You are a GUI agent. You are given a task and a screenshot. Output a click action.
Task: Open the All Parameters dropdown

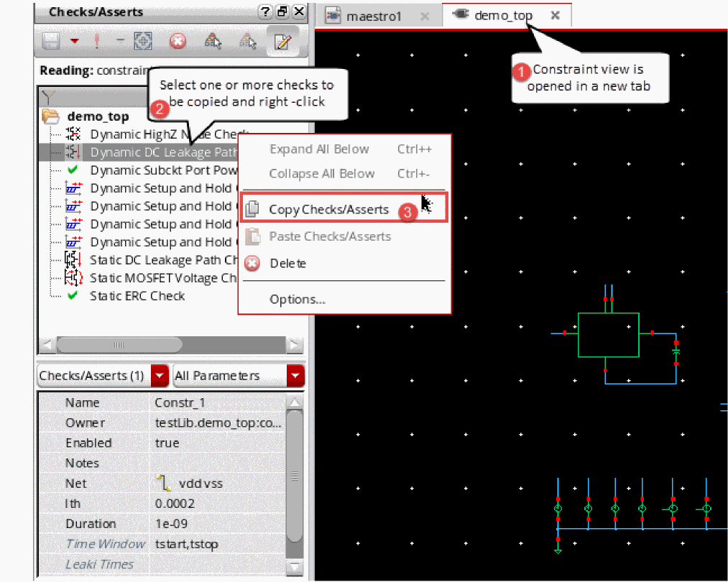295,376
